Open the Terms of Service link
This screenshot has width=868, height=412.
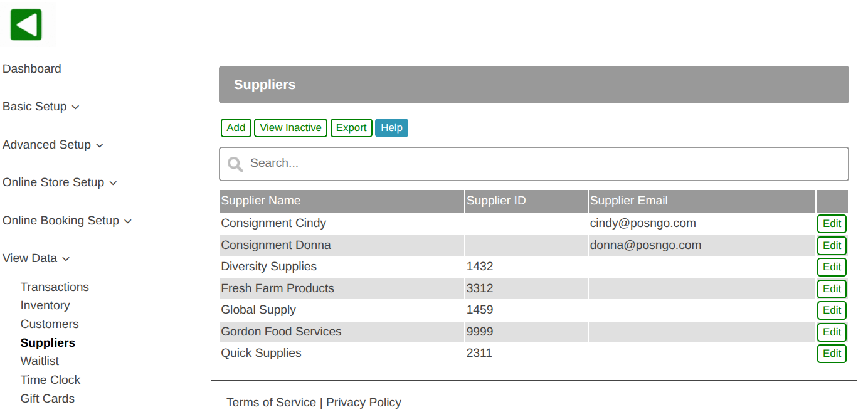click(x=271, y=403)
